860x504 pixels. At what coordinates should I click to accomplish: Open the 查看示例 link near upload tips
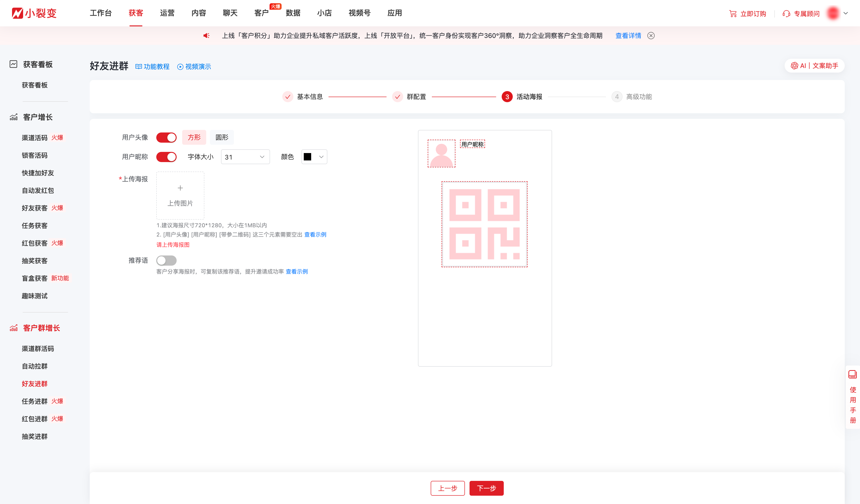point(315,234)
